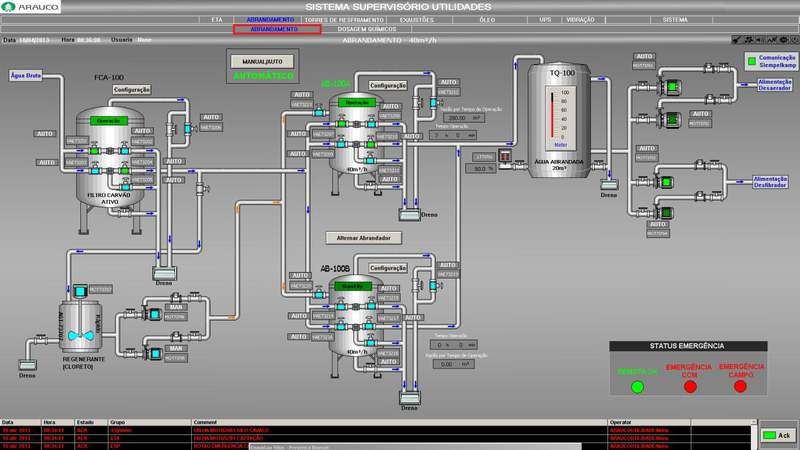Open the SISTEMA menu
The image size is (800, 450).
pyautogui.click(x=675, y=20)
